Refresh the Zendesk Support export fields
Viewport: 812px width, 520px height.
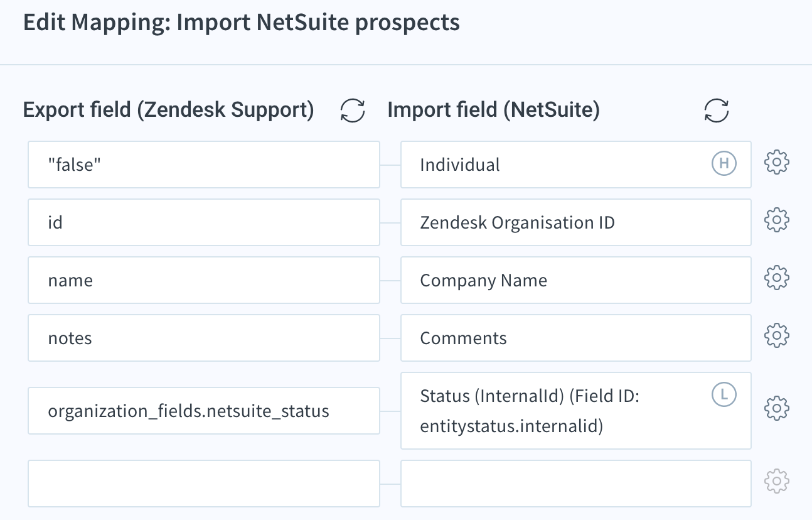(x=353, y=111)
